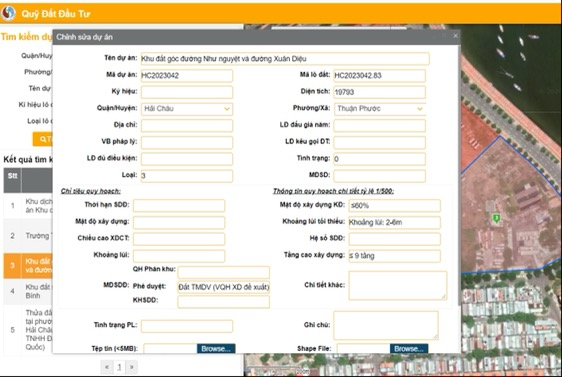The height and width of the screenshot is (377, 562).
Task: Click the Ghi chú text area
Action: 386,325
